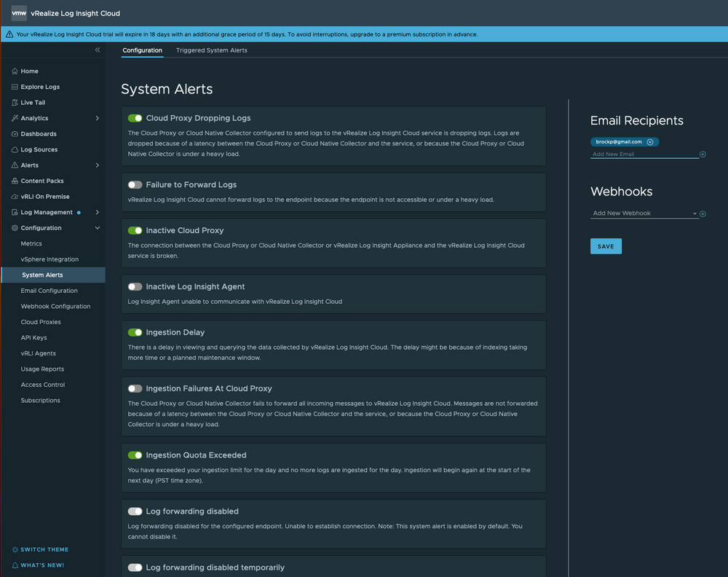The height and width of the screenshot is (577, 728).
Task: Select System Alerts in the sidebar
Action: click(x=53, y=275)
